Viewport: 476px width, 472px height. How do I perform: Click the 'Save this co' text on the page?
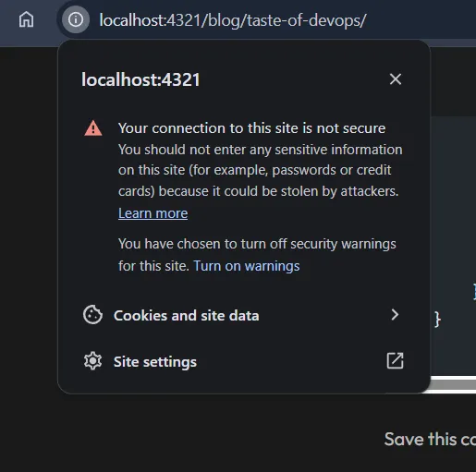430,439
